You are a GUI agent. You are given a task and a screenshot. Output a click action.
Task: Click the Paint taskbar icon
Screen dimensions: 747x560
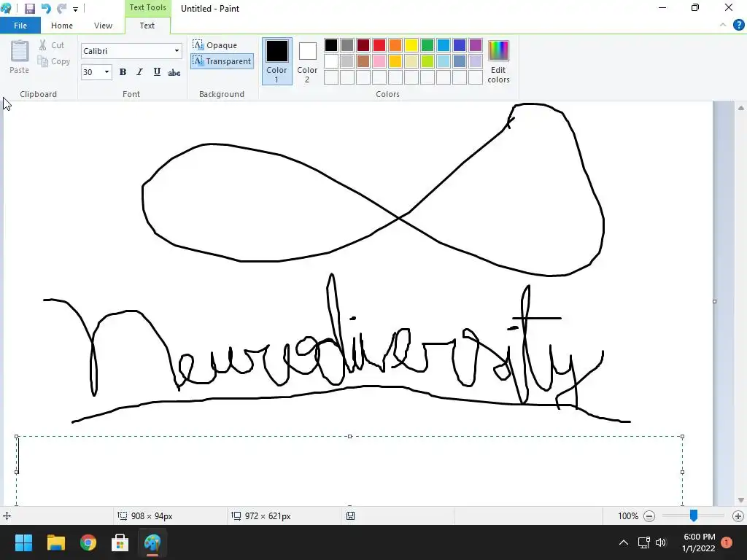[152, 542]
